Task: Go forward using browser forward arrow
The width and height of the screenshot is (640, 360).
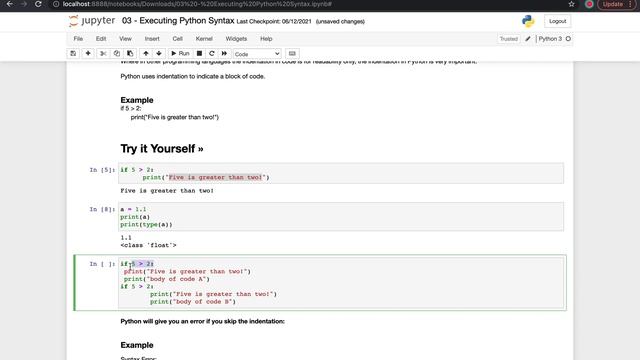Action: (24, 4)
